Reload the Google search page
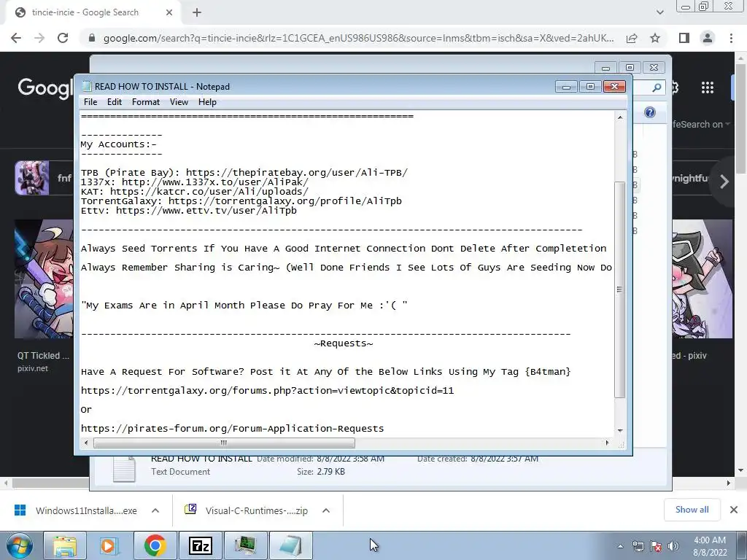747x560 pixels. pos(63,38)
